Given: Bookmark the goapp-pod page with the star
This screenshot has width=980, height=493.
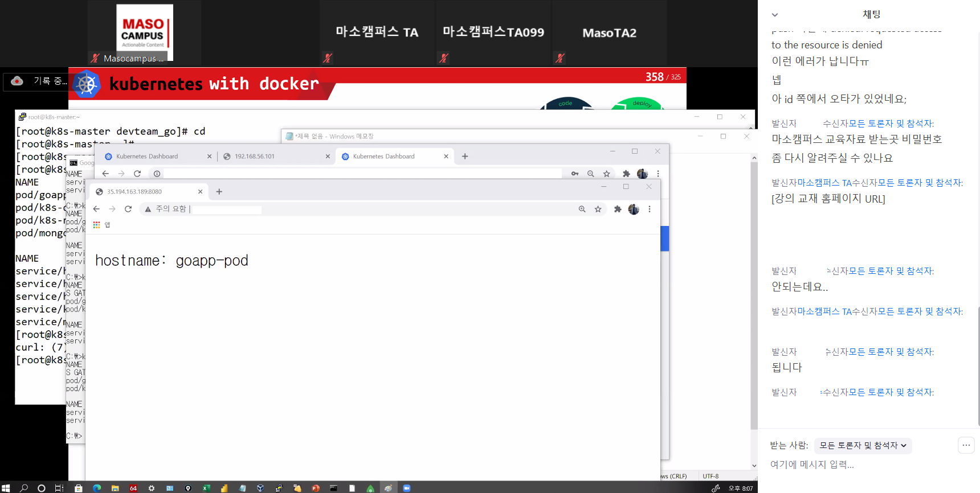Looking at the screenshot, I should click(598, 209).
